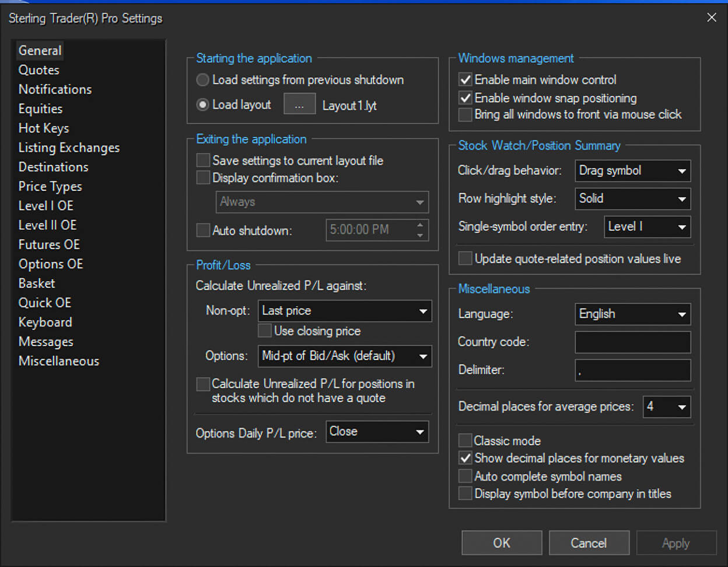Show Level II OE settings

click(x=48, y=225)
